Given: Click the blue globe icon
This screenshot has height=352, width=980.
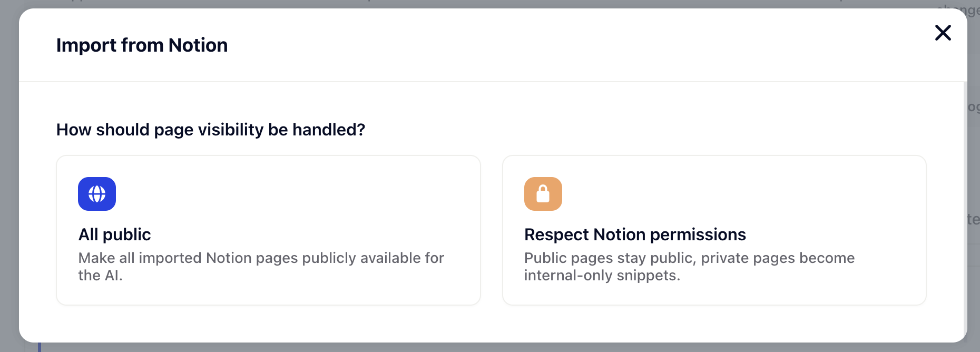Looking at the screenshot, I should pos(97,194).
